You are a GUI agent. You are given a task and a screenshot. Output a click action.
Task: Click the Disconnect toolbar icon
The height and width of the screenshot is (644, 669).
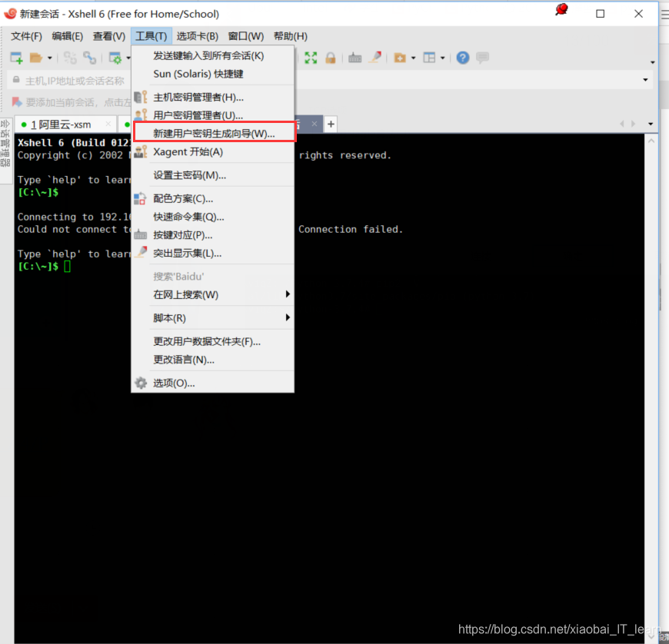[x=70, y=58]
